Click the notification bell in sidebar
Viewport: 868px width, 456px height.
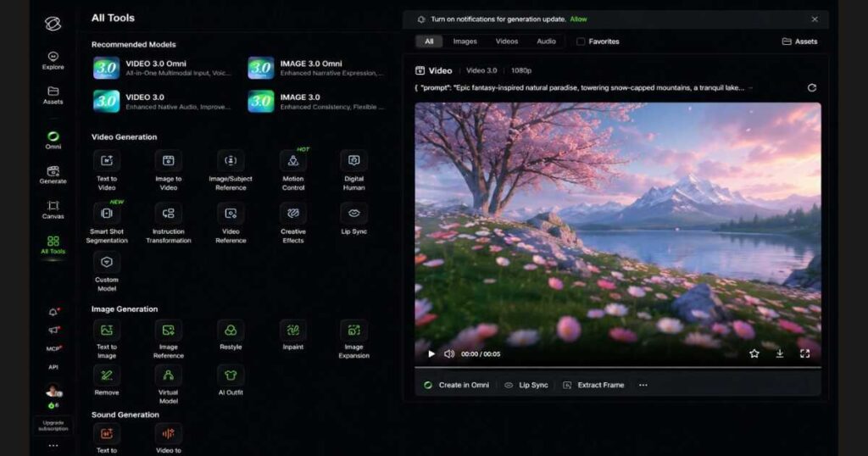(53, 312)
